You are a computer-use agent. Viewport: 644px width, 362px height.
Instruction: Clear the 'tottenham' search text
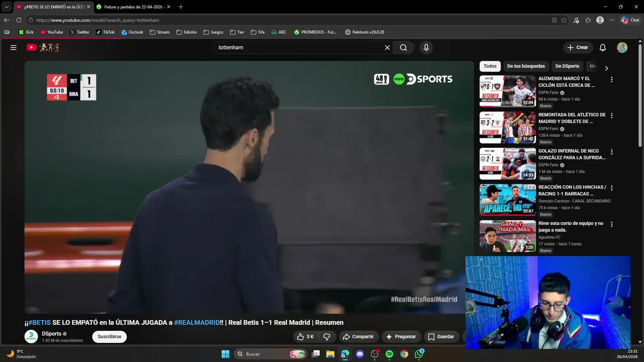[x=387, y=47]
